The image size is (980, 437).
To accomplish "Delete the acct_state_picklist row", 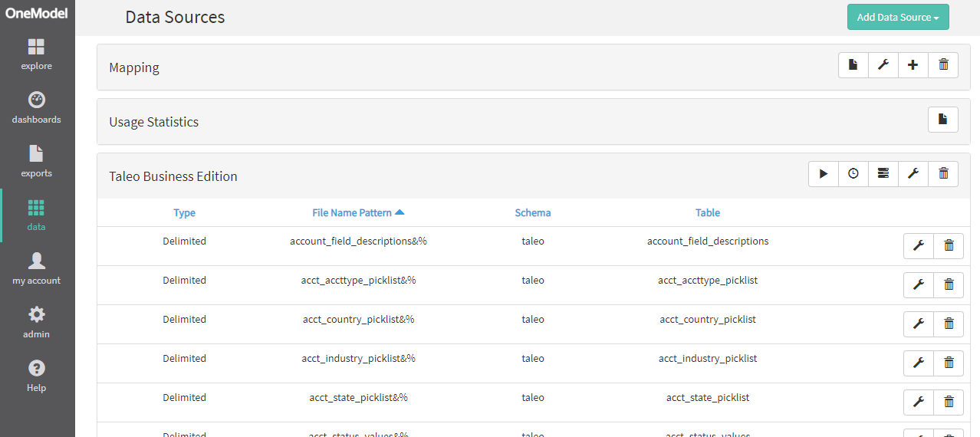I will [949, 402].
